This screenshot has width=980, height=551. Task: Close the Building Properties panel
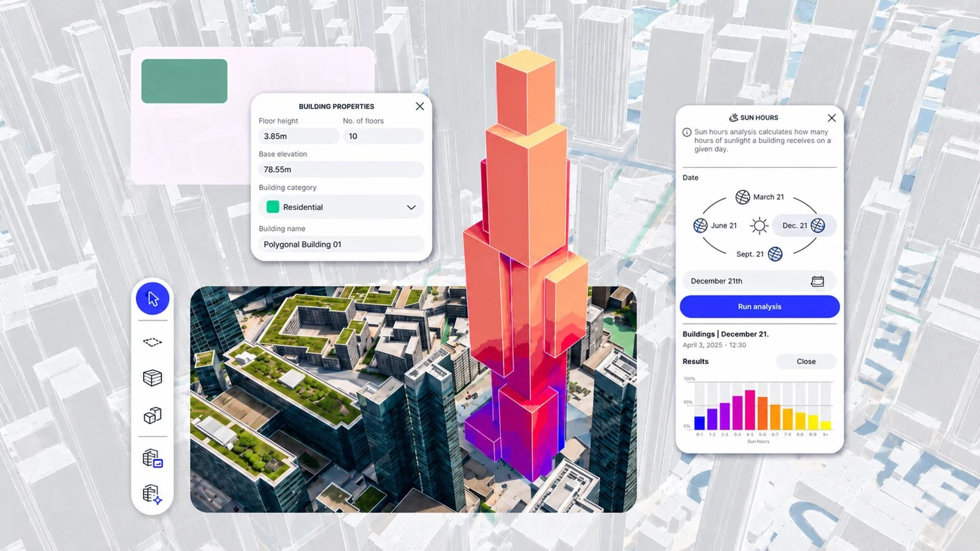tap(420, 106)
